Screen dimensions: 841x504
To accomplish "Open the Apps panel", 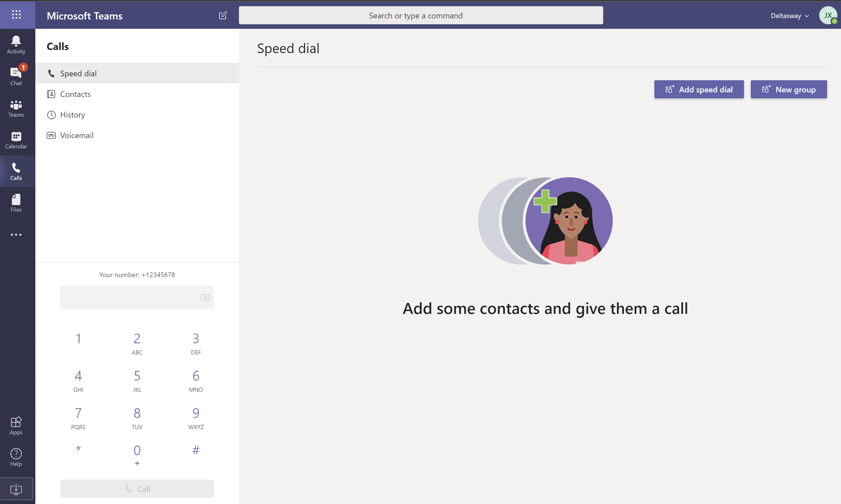I will click(x=16, y=425).
